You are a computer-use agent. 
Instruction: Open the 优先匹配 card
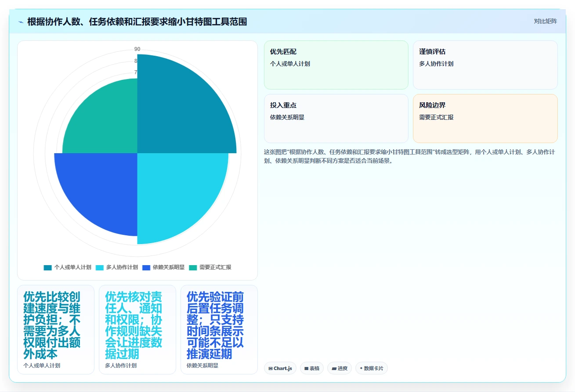(336, 65)
